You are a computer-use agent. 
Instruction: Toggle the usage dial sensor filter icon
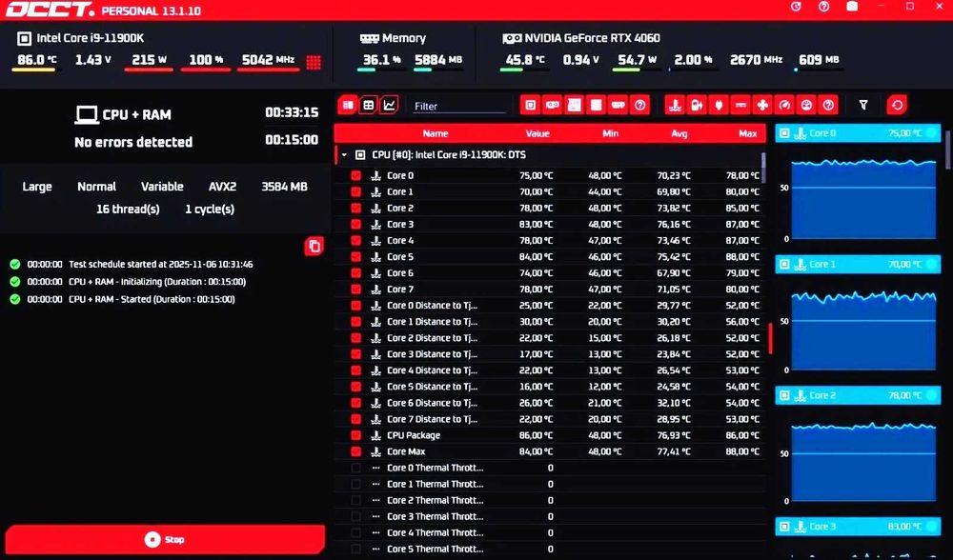pyautogui.click(x=806, y=105)
